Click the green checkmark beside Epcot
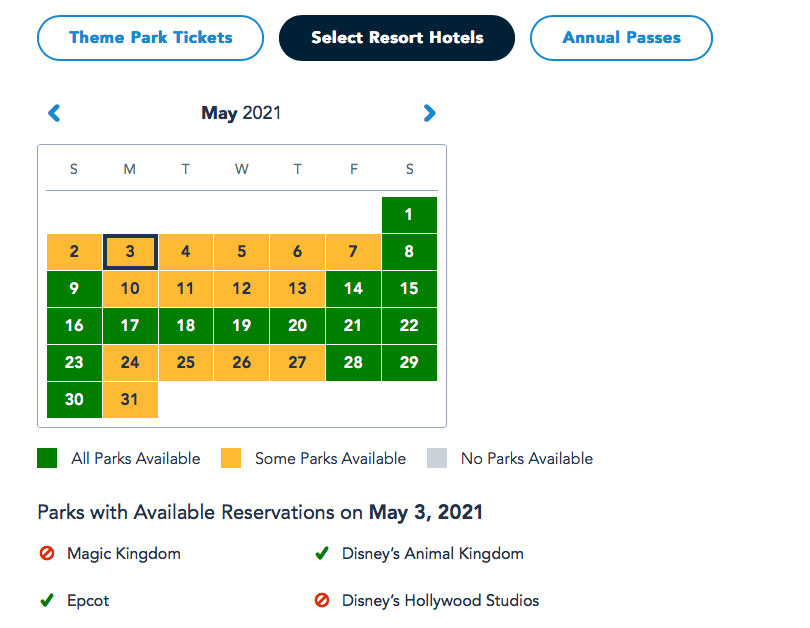The image size is (810, 628). pyautogui.click(x=46, y=601)
